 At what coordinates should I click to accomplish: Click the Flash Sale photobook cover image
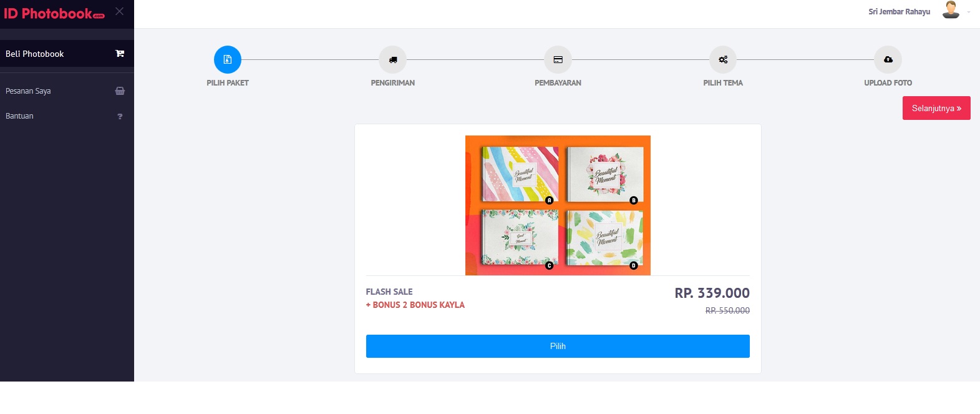(558, 205)
